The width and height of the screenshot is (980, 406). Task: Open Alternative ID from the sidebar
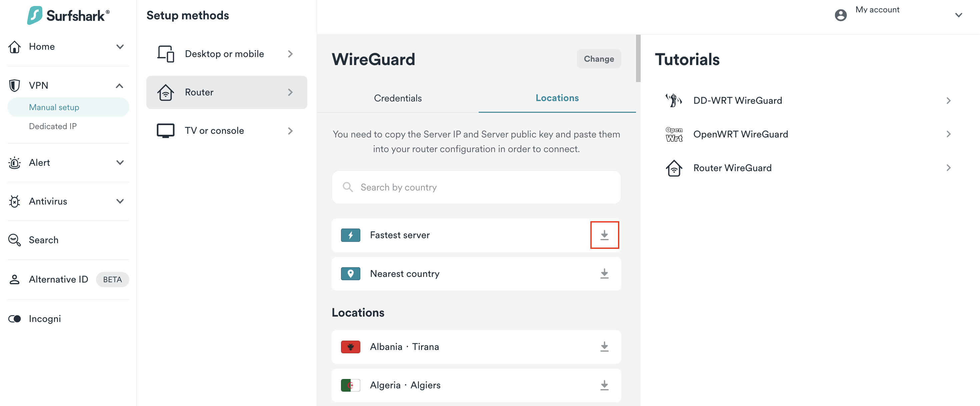point(58,279)
